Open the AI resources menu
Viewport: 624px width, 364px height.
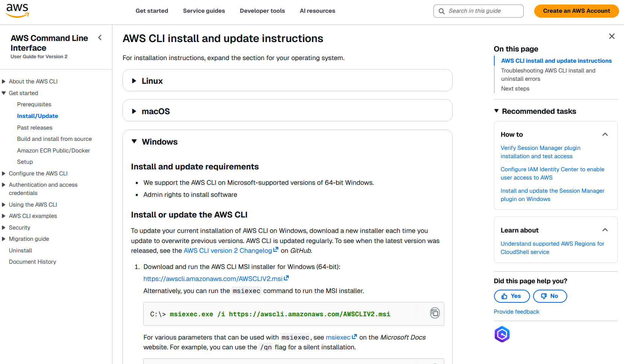(x=317, y=11)
